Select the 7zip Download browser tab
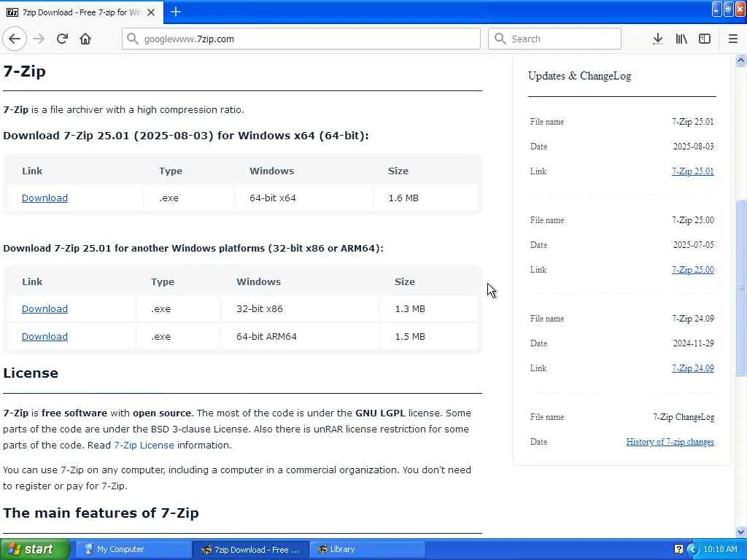 tap(82, 12)
